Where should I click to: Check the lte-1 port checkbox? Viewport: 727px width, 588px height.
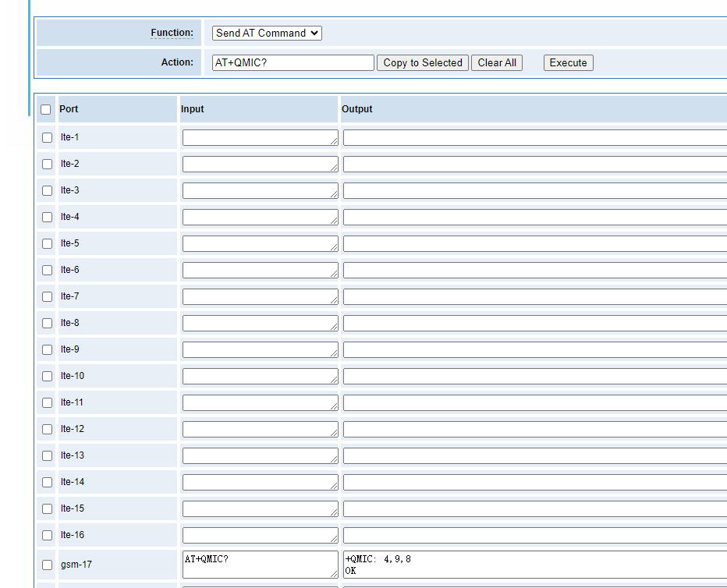click(48, 137)
